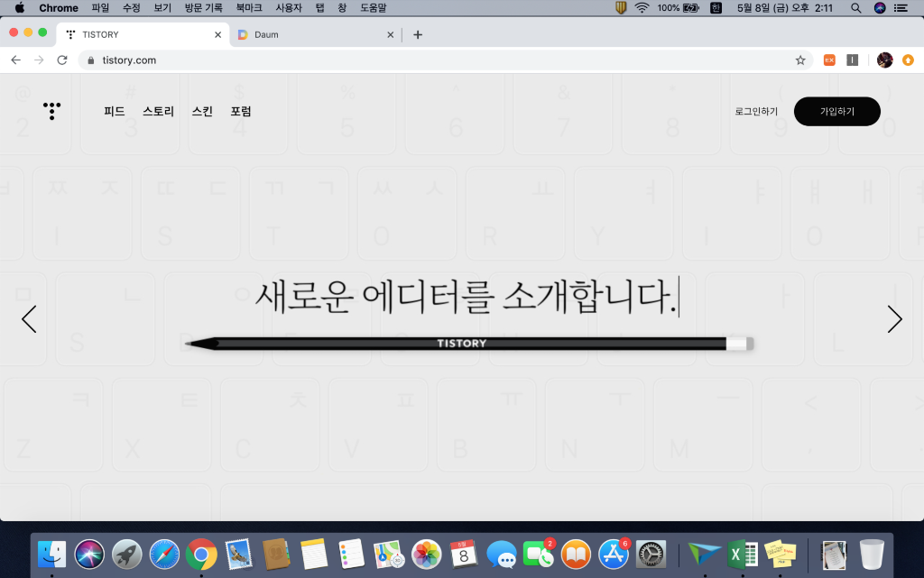Click the browser back arrow
The height and width of the screenshot is (578, 924).
pos(16,60)
